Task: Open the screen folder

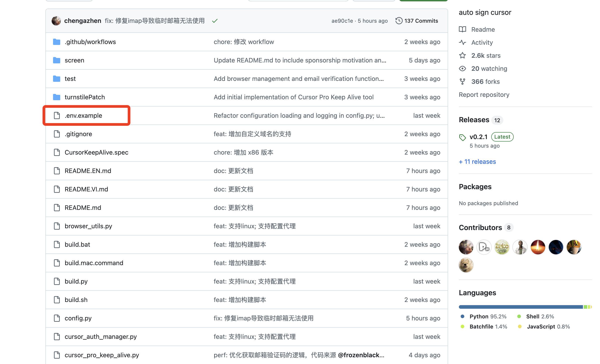Action: coord(74,60)
